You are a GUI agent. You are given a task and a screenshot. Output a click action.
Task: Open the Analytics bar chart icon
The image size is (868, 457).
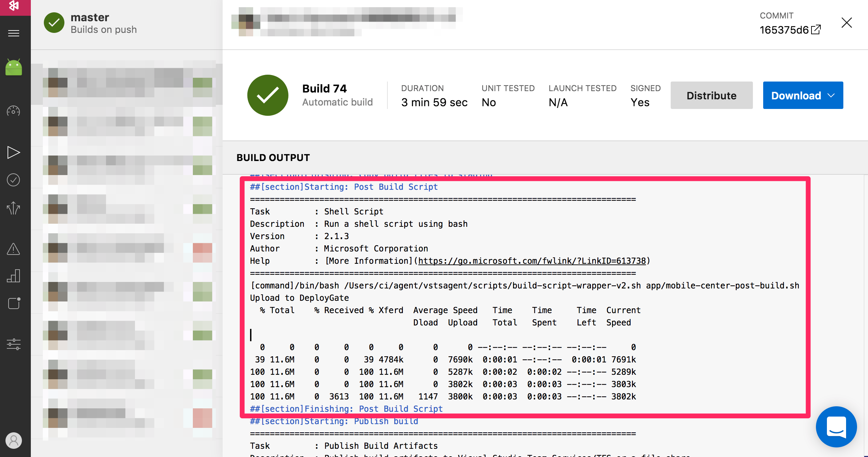(x=14, y=276)
